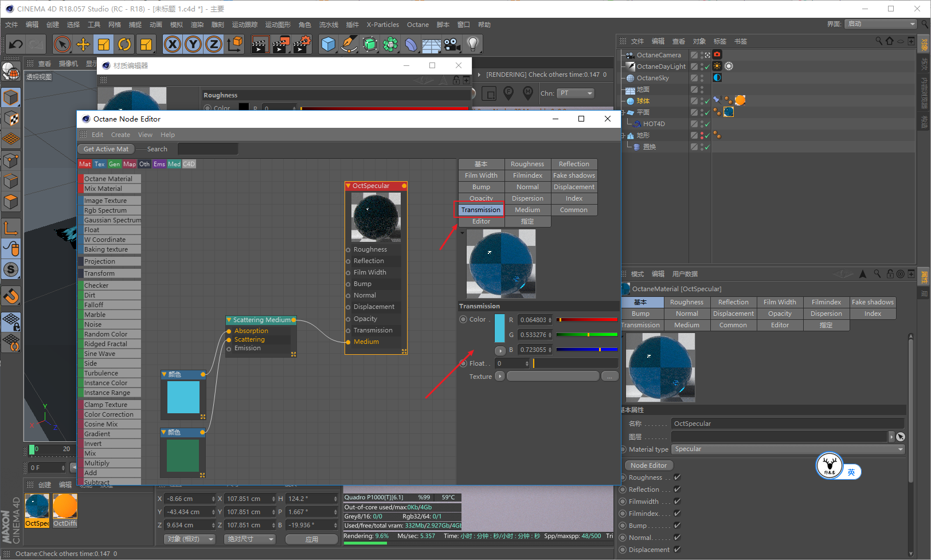This screenshot has height=560, width=931.
Task: Add a Floor environment object
Action: pos(432,44)
